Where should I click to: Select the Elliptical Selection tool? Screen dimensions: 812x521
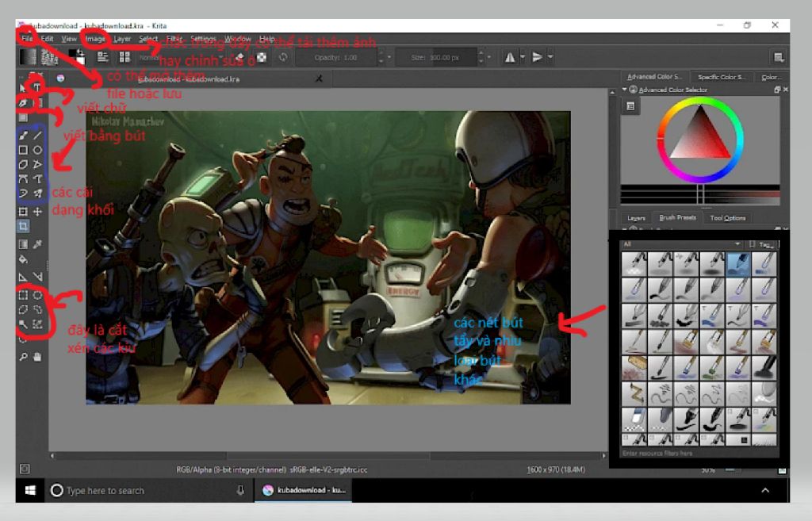coord(37,295)
